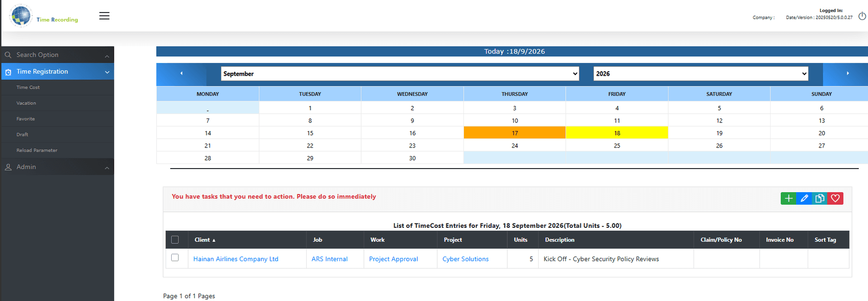Select yellow highlighted day 18
The height and width of the screenshot is (301, 868).
click(x=617, y=133)
